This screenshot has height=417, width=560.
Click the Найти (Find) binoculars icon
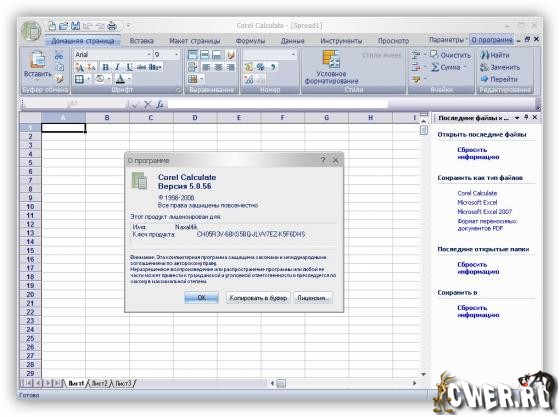[485, 55]
